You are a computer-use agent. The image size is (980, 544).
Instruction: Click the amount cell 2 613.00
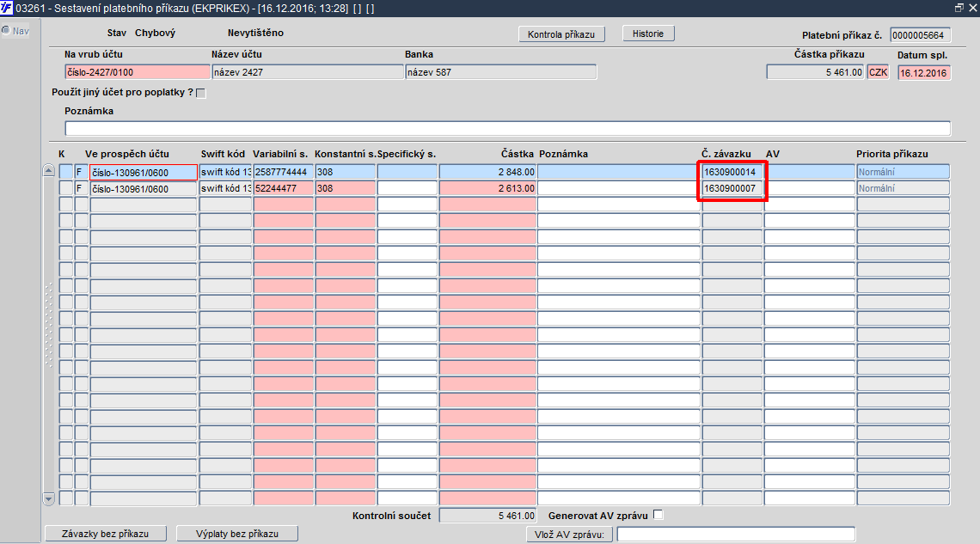(487, 188)
